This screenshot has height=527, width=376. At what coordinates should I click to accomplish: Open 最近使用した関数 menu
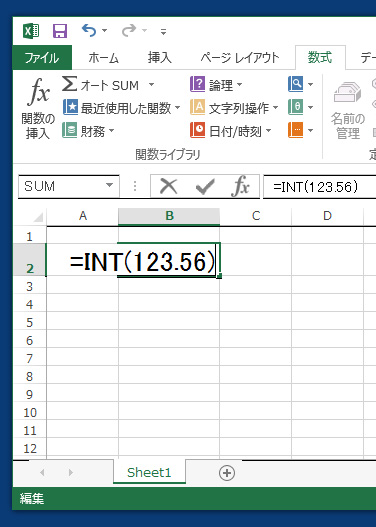pyautogui.click(x=121, y=108)
